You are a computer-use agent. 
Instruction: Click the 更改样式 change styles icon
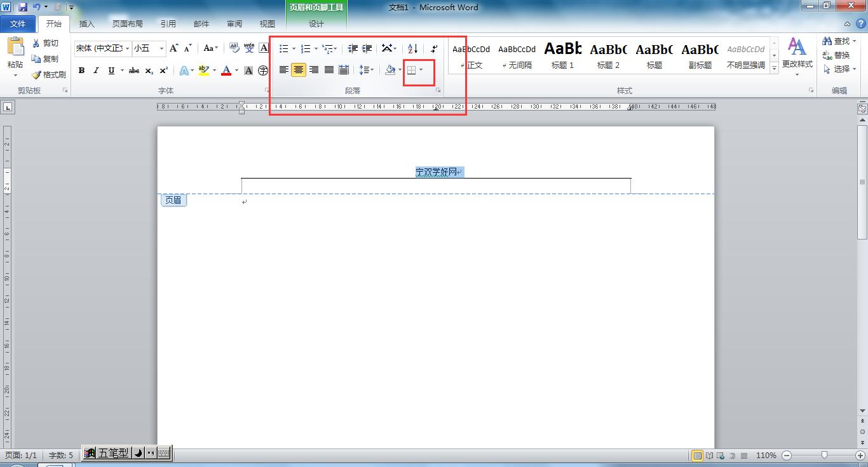click(x=797, y=46)
